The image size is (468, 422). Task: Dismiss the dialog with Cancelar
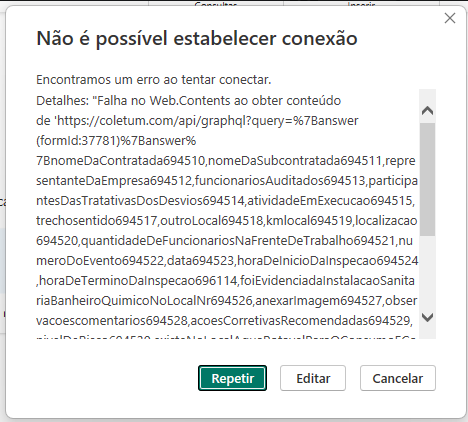point(398,378)
